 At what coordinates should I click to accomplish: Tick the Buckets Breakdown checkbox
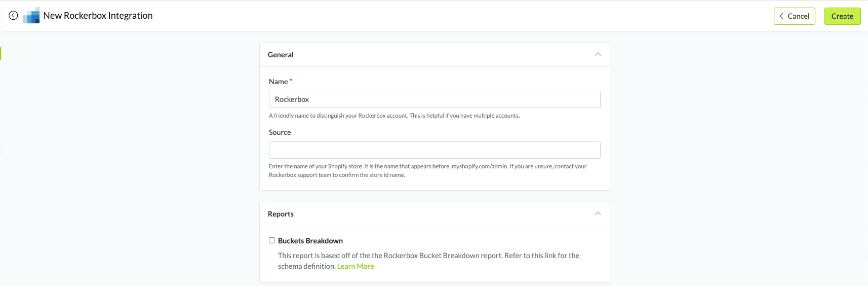pos(272,240)
